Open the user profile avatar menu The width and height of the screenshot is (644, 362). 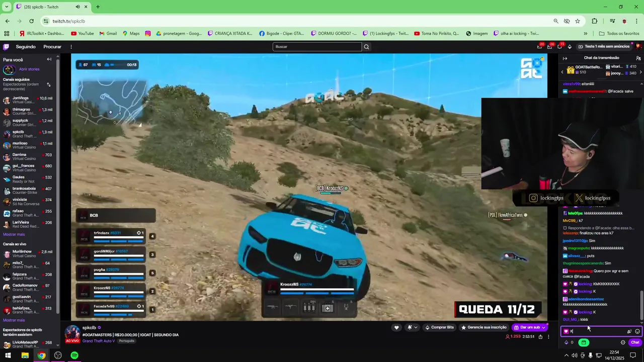[638, 46]
